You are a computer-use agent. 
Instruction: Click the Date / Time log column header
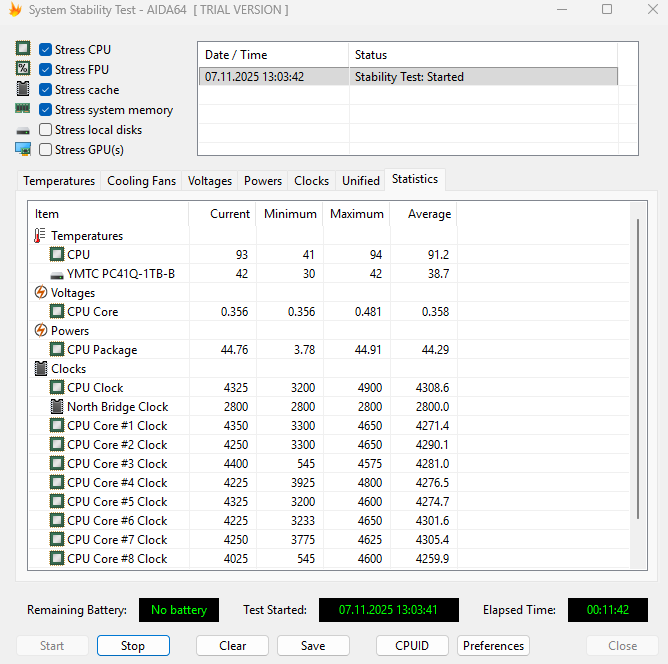click(x=274, y=55)
